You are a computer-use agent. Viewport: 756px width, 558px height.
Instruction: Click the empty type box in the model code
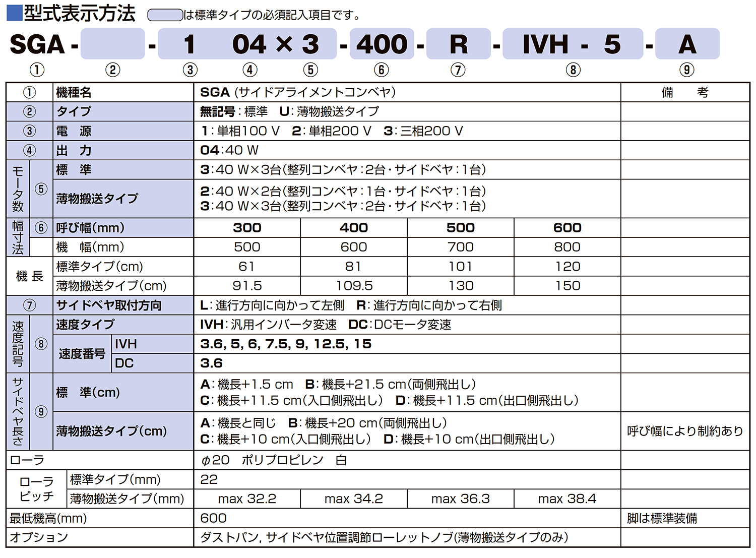[113, 44]
